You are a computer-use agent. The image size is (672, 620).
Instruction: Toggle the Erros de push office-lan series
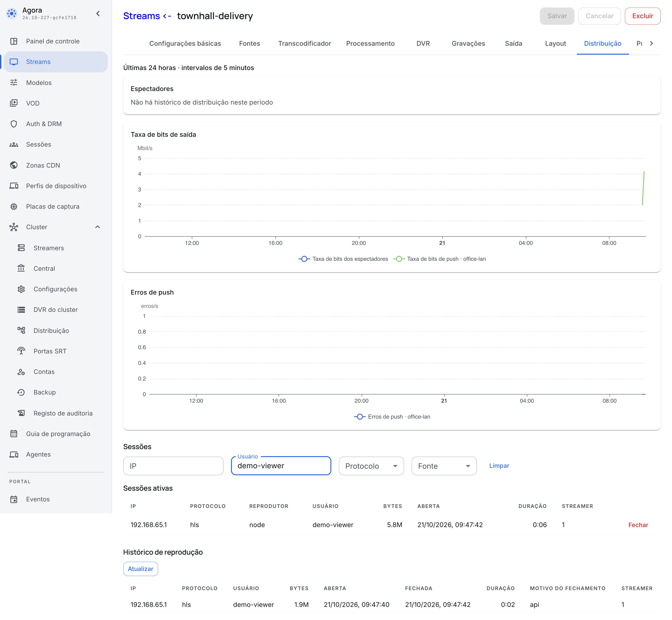(x=392, y=417)
